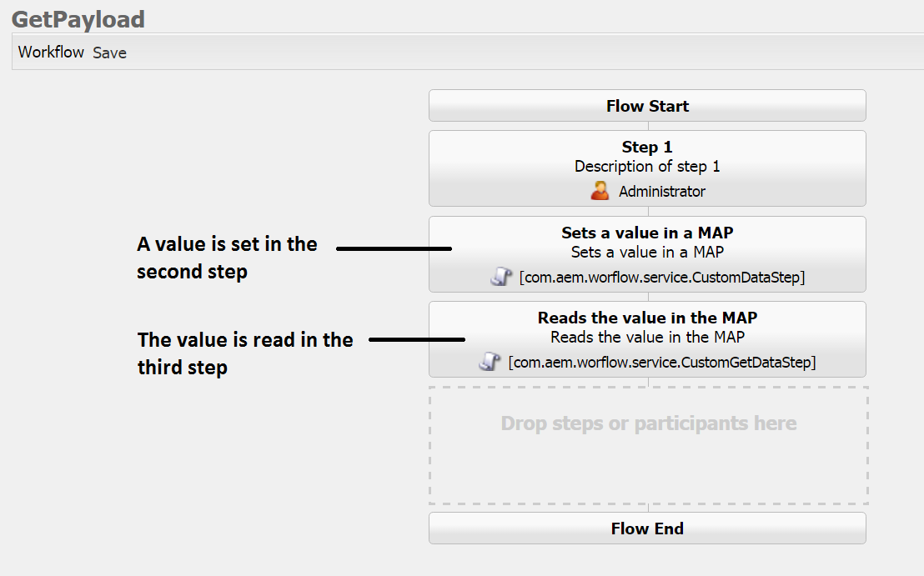Click the GetPayload page title
This screenshot has width=924, height=576.
pyautogui.click(x=78, y=18)
